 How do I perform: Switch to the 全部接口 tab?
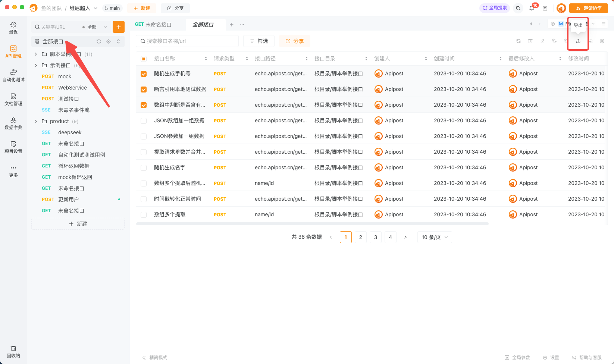[x=206, y=25]
